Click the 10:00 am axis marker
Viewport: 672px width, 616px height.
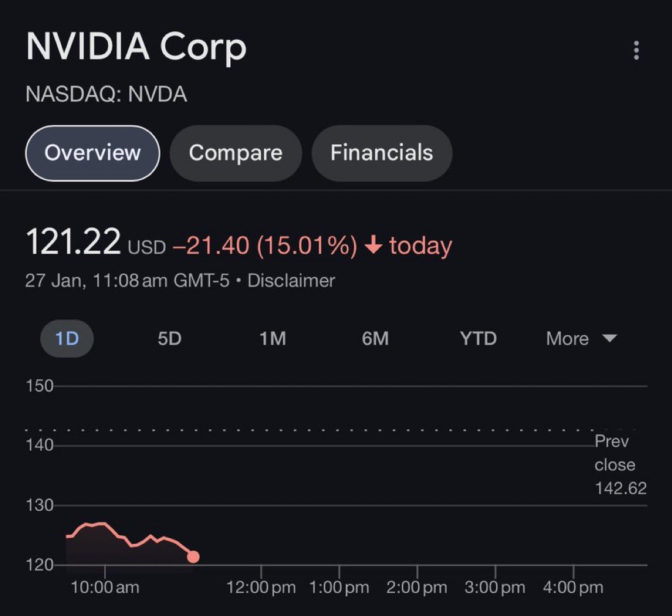click(x=105, y=587)
